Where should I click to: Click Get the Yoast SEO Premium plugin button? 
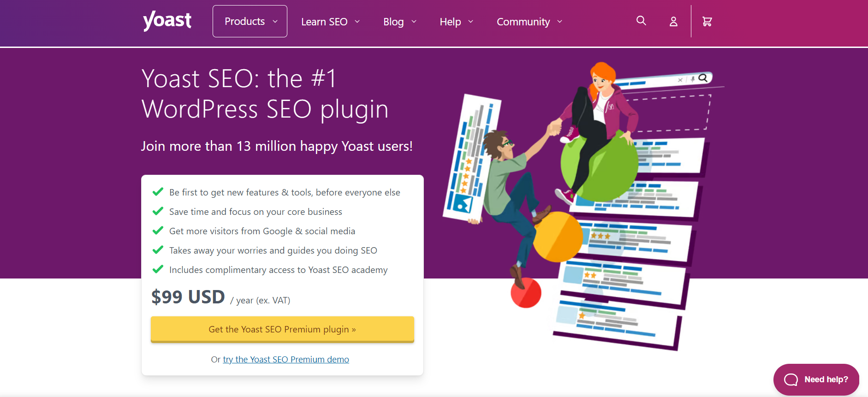(x=282, y=329)
